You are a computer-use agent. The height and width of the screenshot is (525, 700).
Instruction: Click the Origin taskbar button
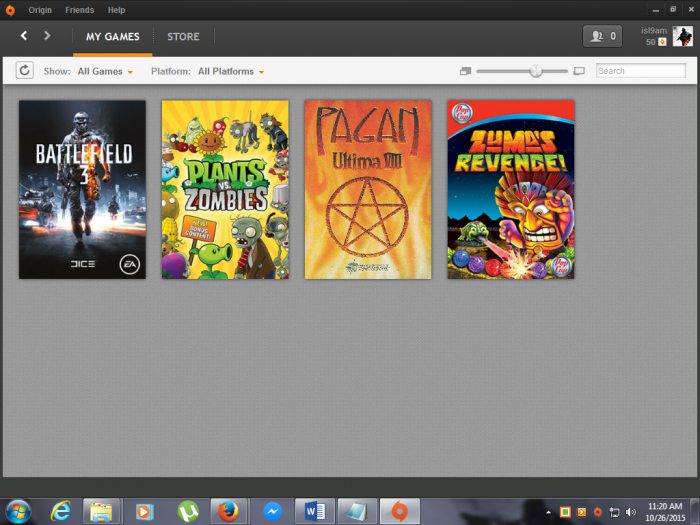pos(400,512)
